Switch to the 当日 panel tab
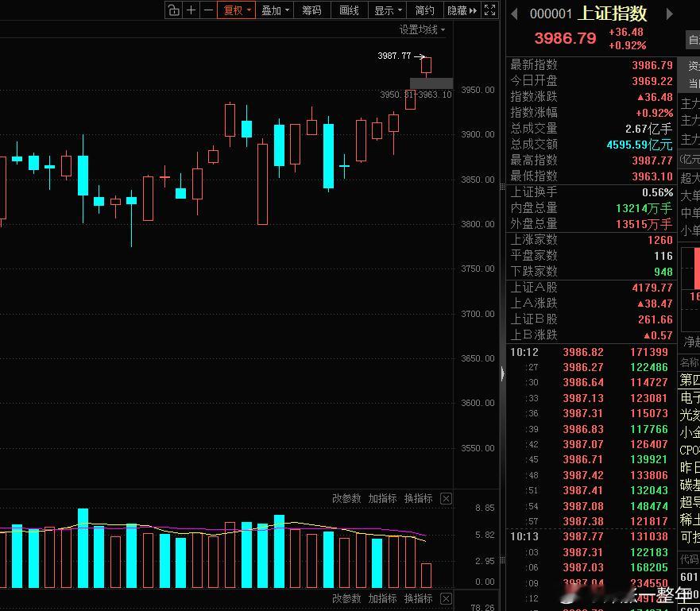This screenshot has height=611, width=700. [x=692, y=80]
